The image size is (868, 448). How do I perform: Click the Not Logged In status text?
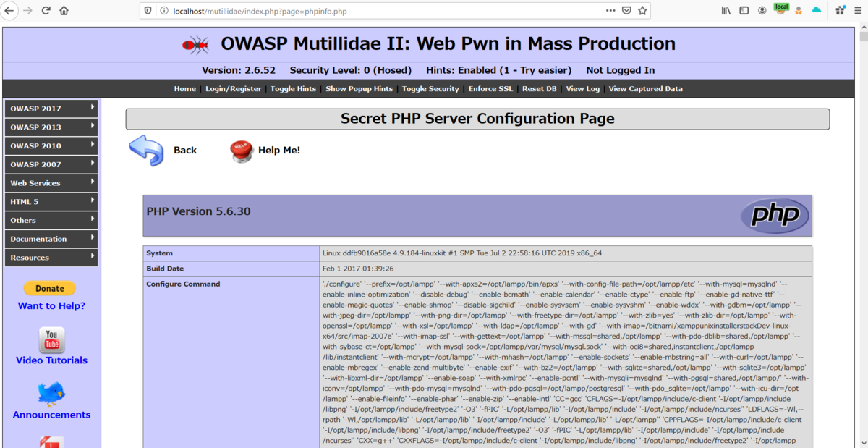(621, 70)
